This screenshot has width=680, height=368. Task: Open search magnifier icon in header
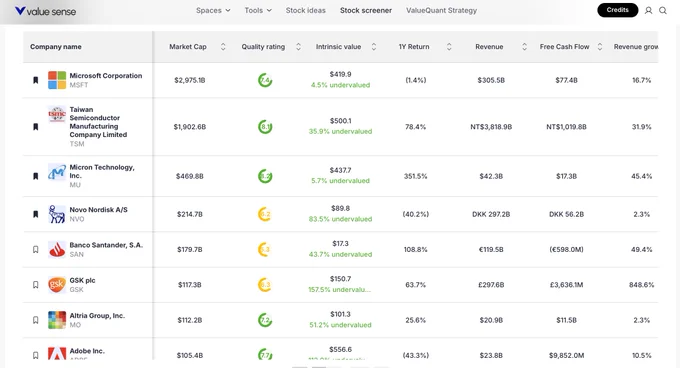663,10
